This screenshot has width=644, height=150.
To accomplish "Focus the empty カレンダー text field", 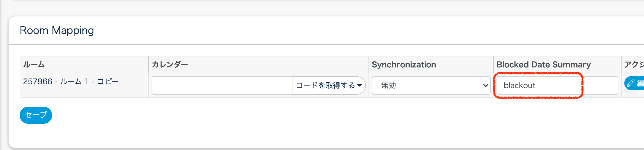I will pyautogui.click(x=222, y=85).
